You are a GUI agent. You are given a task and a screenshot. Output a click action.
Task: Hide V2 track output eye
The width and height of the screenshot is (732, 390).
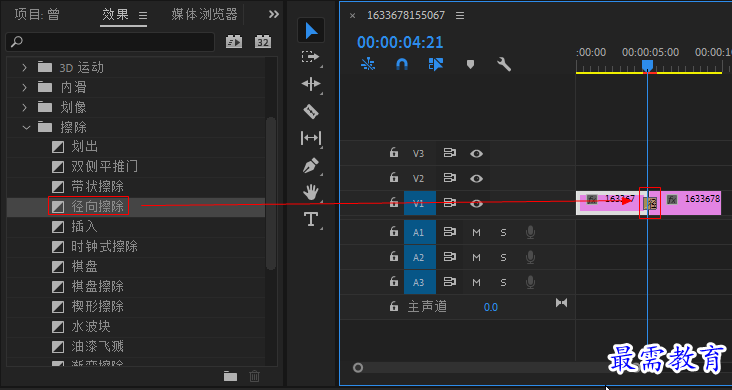click(x=476, y=178)
